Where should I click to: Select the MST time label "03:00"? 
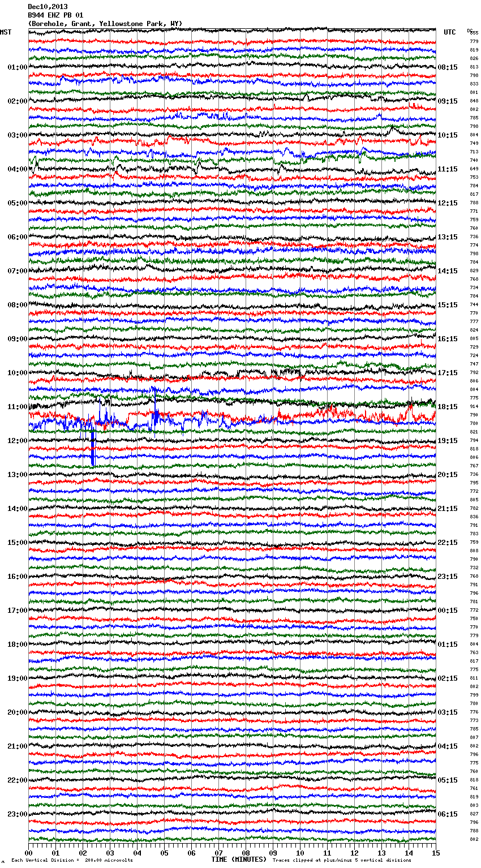pyautogui.click(x=18, y=135)
